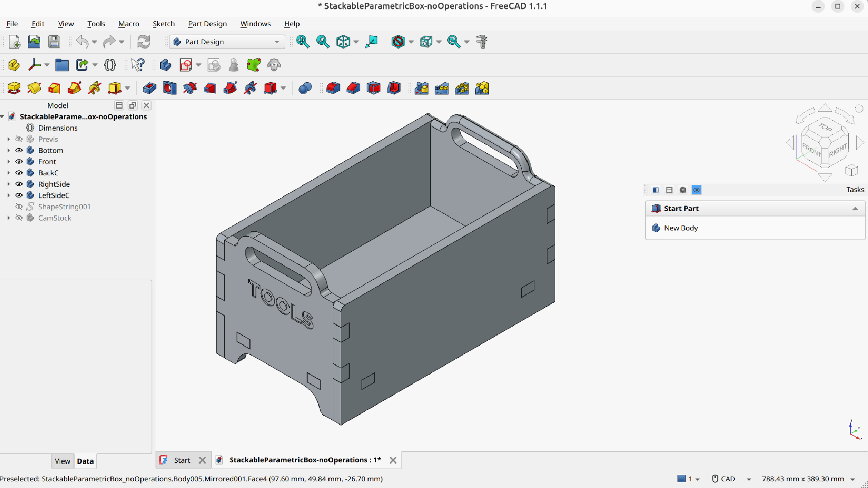Select the Fillet tool

click(333, 88)
